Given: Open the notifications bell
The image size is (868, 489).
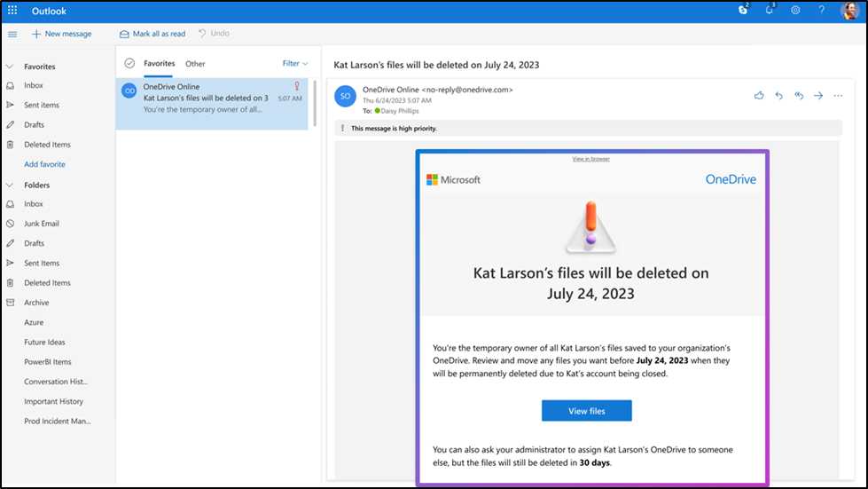Looking at the screenshot, I should tap(769, 11).
